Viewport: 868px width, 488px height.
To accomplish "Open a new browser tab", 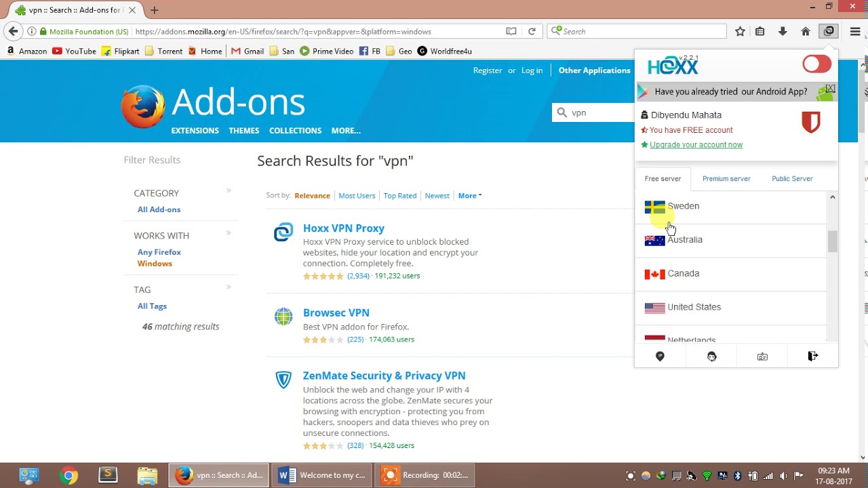I will click(x=155, y=10).
